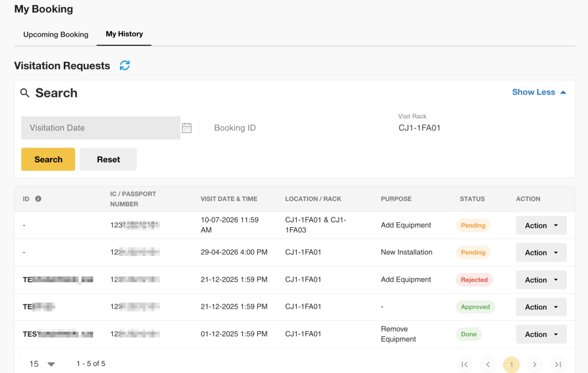Click the 29-04-2026 4:00 PM cell
The height and width of the screenshot is (373, 588).
[x=234, y=252]
